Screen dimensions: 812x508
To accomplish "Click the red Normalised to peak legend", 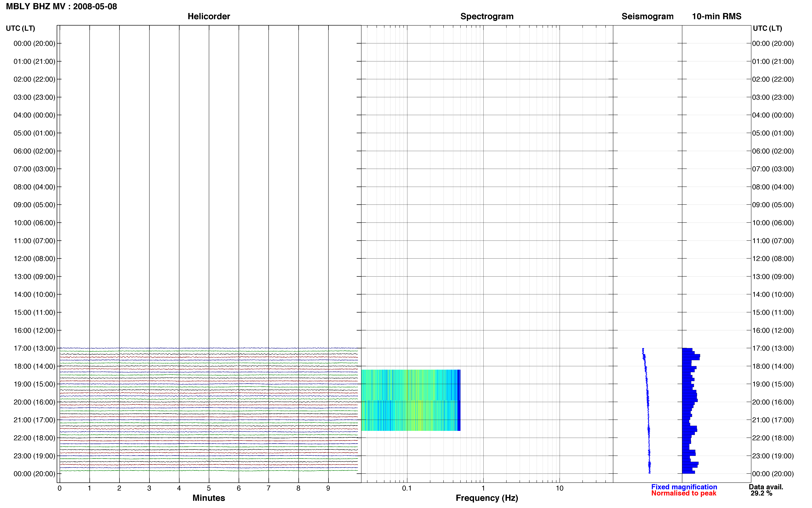I will (684, 493).
